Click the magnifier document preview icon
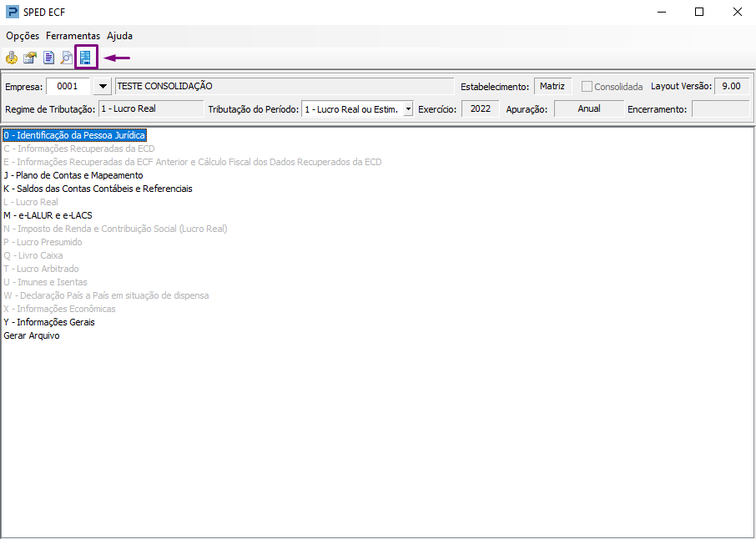The height and width of the screenshot is (539, 756). coord(67,58)
